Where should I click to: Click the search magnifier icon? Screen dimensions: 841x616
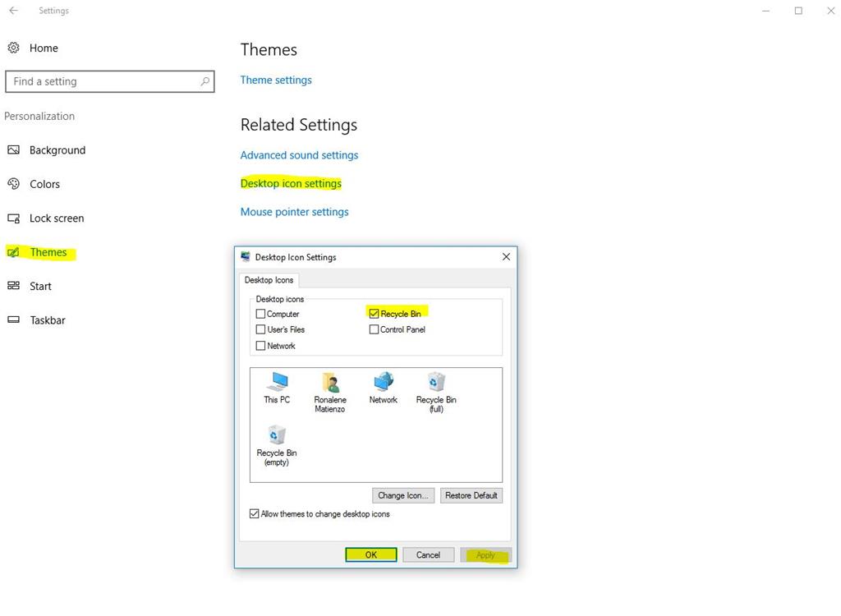pyautogui.click(x=205, y=81)
